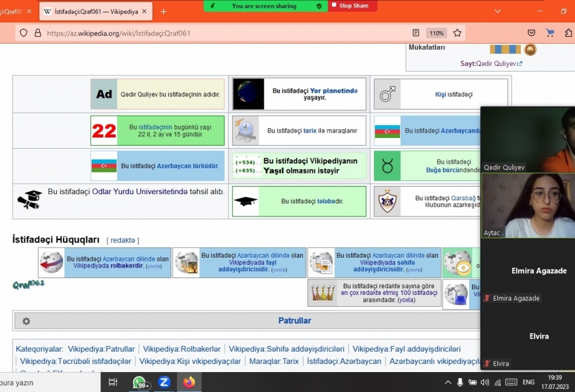The image size is (575, 392).
Task: Click the redaktə link beside İstifadəçi Hüquqları
Action: [x=123, y=240]
